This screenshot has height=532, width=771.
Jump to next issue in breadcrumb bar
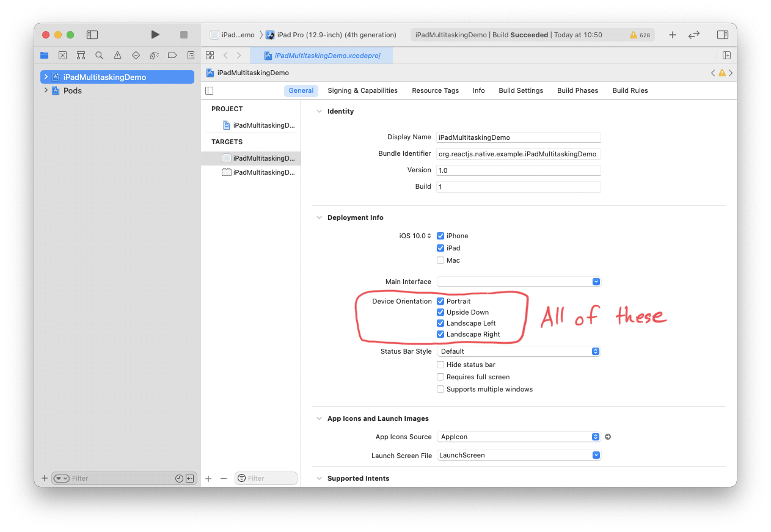coord(731,73)
